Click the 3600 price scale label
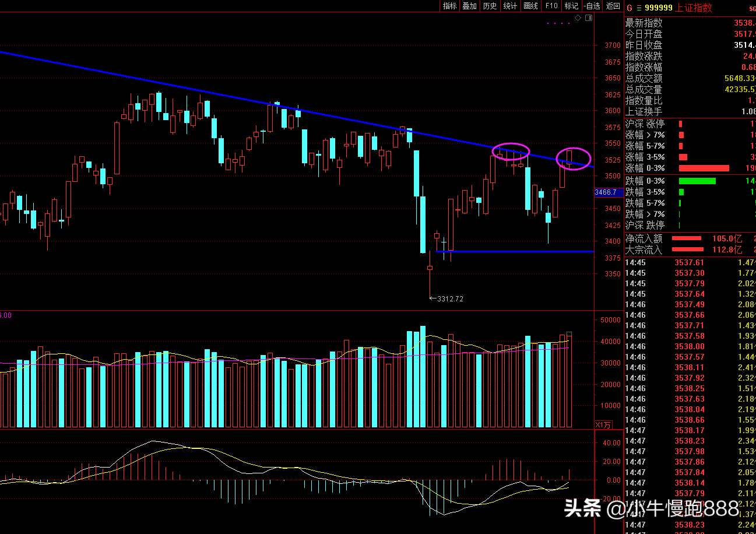Viewport: 756px width, 534px height. pos(613,111)
